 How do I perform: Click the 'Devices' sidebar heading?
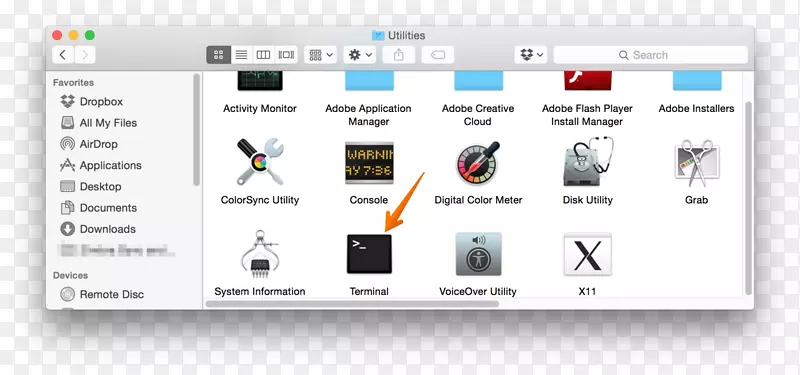[70, 276]
